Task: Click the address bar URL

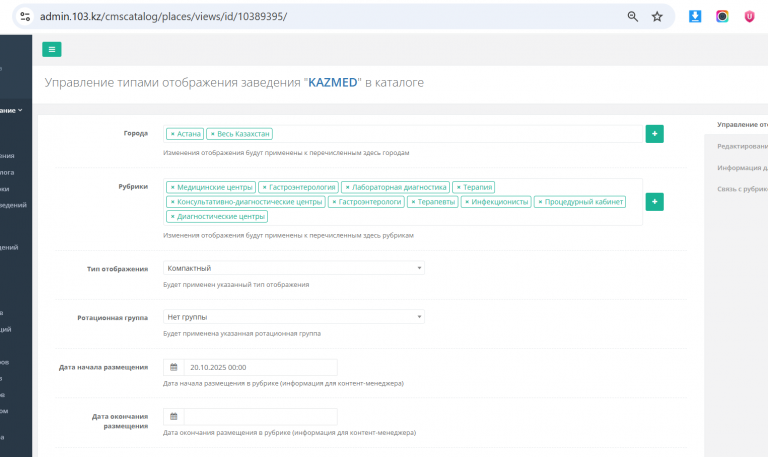Action: (170, 17)
